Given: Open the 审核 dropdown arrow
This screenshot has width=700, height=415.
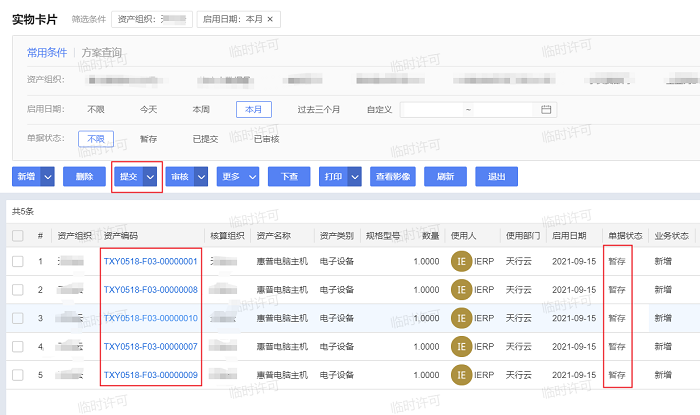Looking at the screenshot, I should [201, 176].
